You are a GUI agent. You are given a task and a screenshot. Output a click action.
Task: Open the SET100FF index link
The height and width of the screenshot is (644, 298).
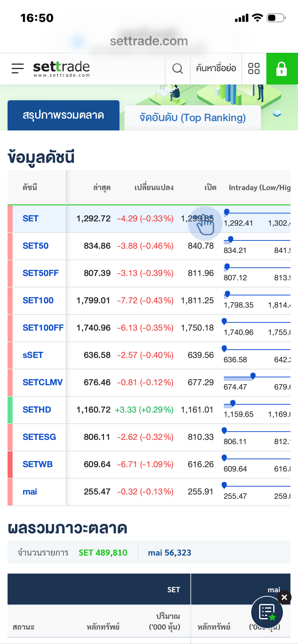pos(43,328)
